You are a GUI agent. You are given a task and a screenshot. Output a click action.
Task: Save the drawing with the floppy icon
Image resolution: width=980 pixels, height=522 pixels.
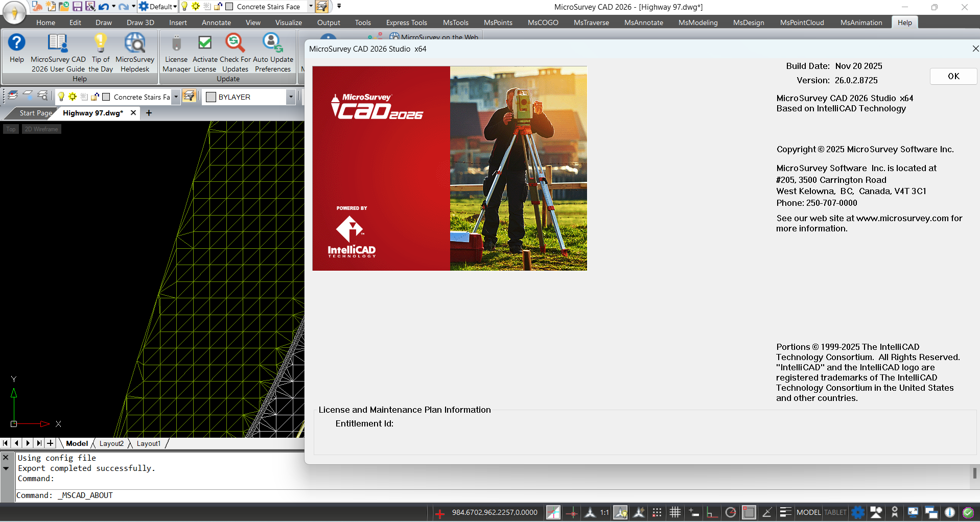[77, 7]
